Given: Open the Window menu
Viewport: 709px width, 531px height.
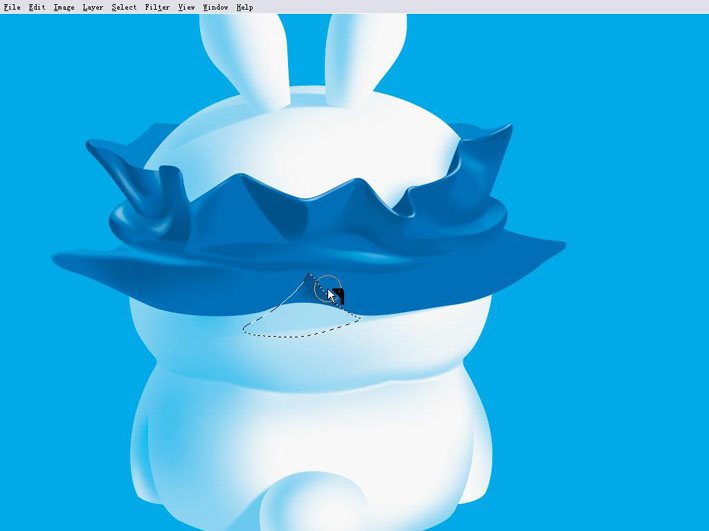Looking at the screenshot, I should point(216,7).
